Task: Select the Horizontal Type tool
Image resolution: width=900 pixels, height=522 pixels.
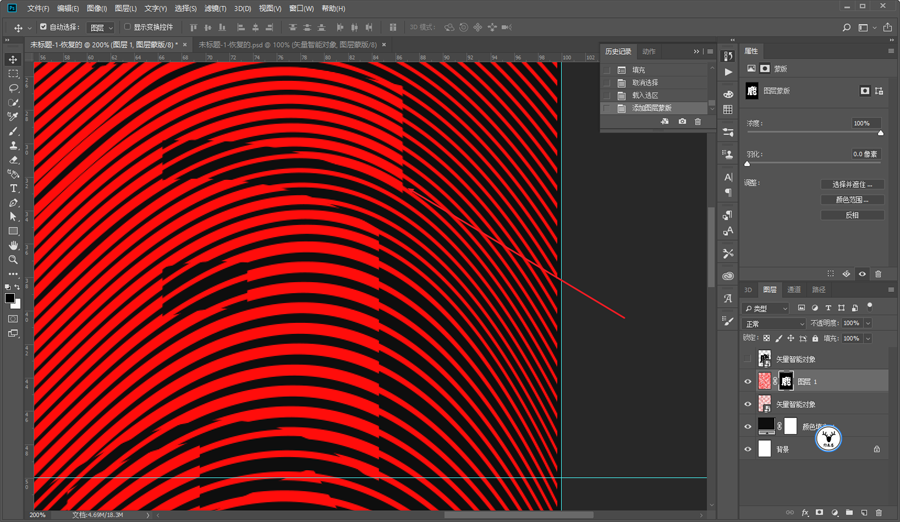Action: tap(13, 188)
